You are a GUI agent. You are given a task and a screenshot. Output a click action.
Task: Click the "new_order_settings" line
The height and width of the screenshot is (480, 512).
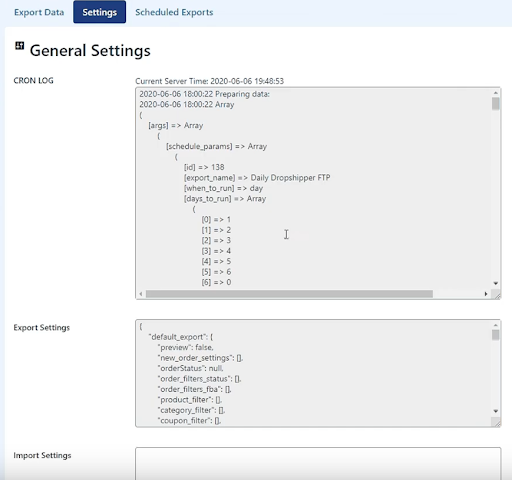pyautogui.click(x=200, y=358)
